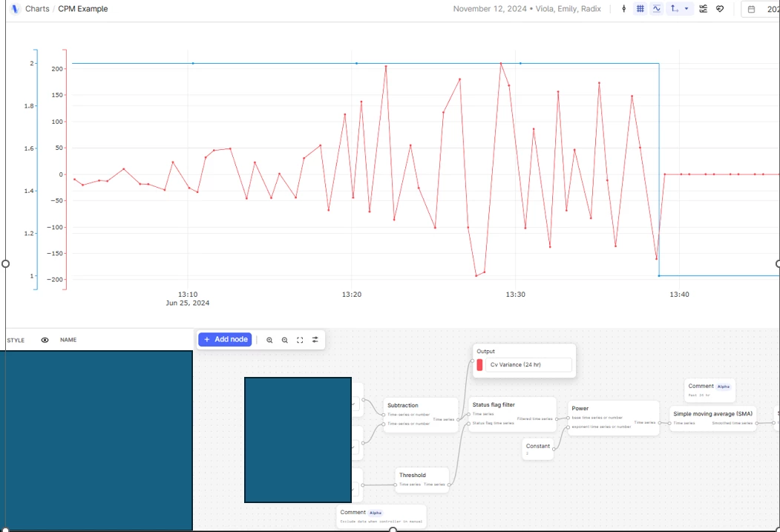Click the Jun 25, 2024 date label
780x532 pixels.
(188, 303)
